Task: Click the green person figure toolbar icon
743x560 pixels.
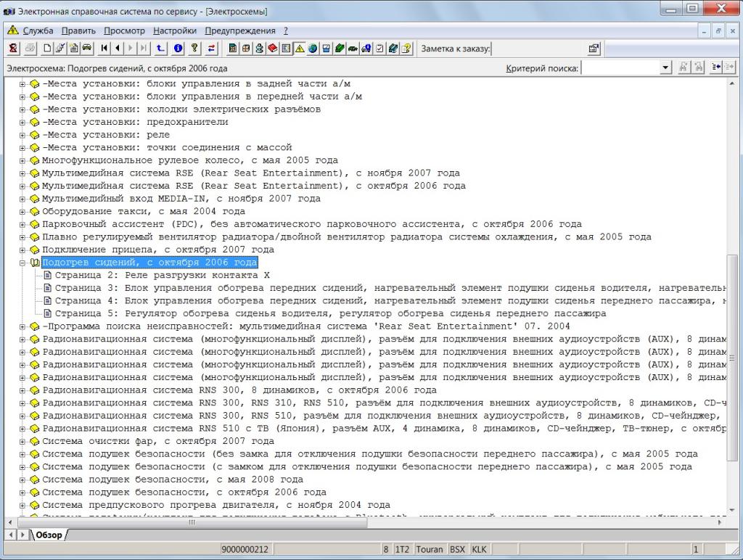Action: (x=259, y=49)
